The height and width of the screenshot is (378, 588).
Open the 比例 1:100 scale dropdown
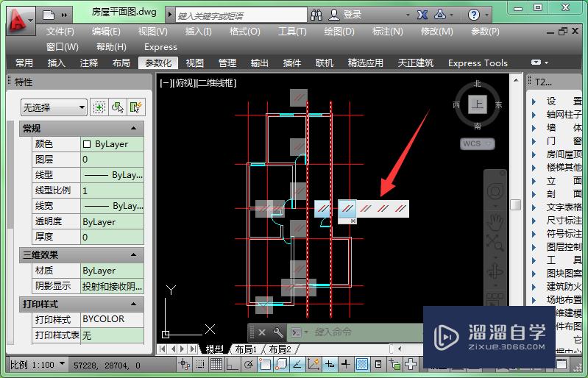(37, 365)
